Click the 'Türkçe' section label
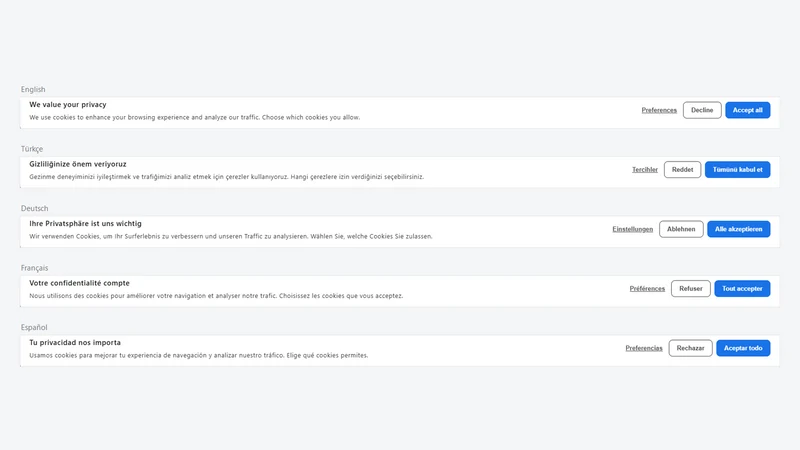The height and width of the screenshot is (450, 800). (x=32, y=149)
